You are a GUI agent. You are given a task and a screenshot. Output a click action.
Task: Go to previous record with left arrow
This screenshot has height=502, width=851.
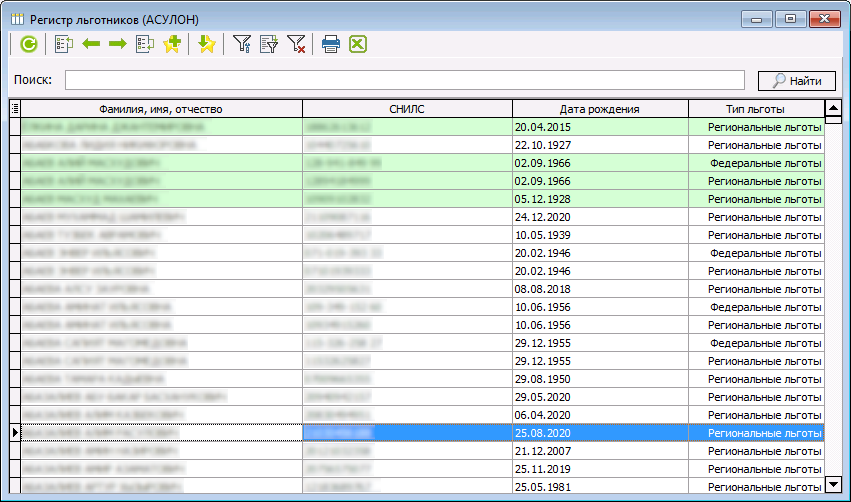[x=91, y=44]
